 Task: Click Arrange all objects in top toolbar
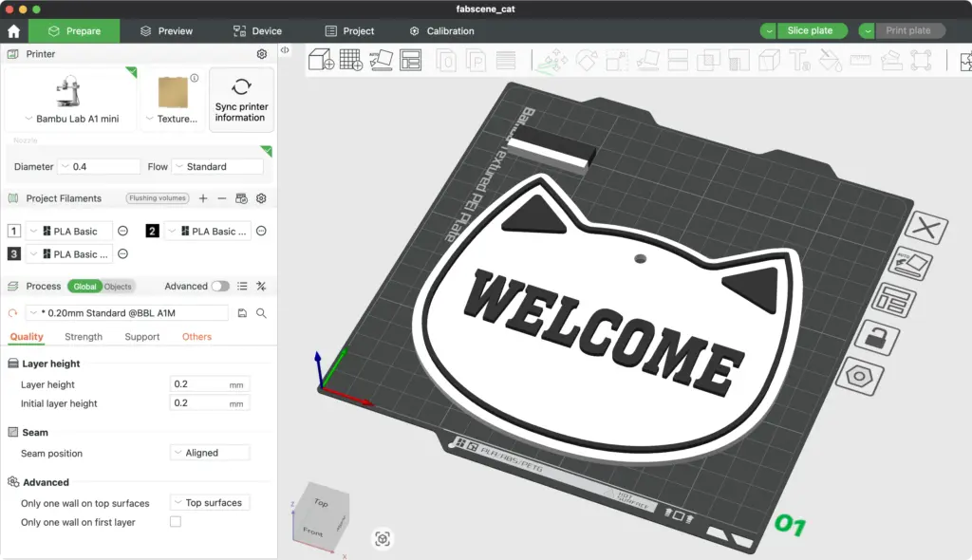tap(410, 60)
